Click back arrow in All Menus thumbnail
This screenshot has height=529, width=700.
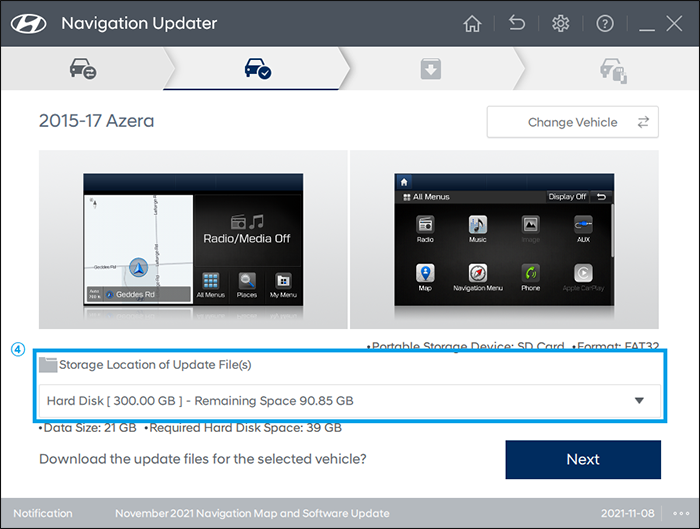click(x=601, y=196)
